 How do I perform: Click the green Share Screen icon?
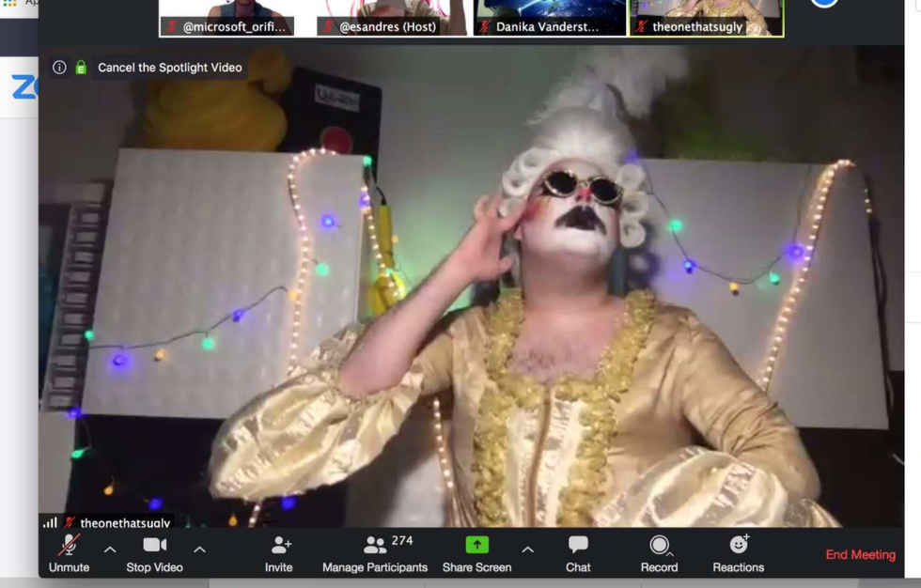[476, 545]
